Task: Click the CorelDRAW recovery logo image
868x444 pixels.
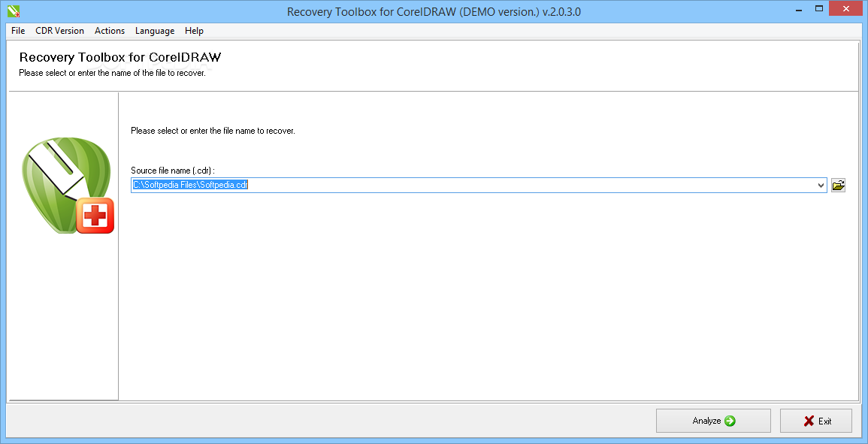Action: pyautogui.click(x=68, y=185)
